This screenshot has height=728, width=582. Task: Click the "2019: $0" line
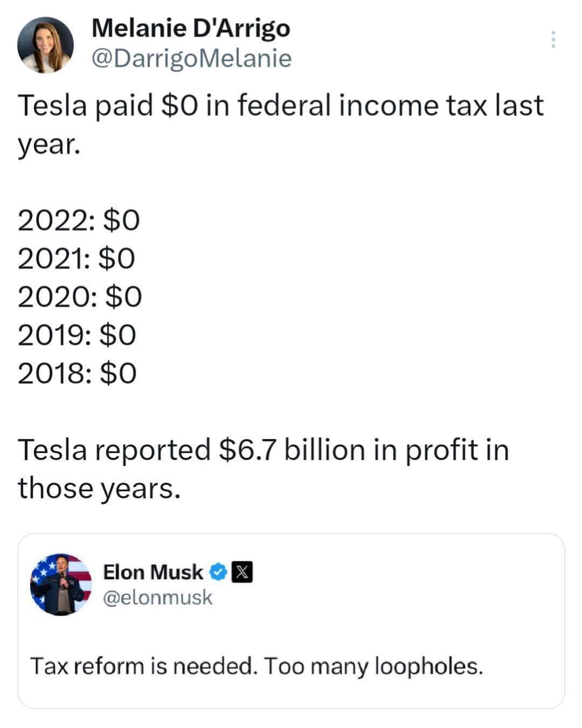(x=77, y=335)
